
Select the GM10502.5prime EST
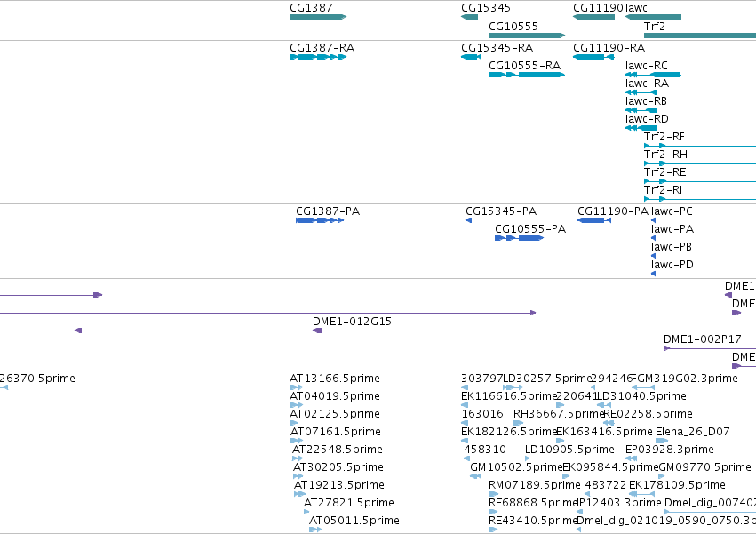pyautogui.click(x=475, y=476)
